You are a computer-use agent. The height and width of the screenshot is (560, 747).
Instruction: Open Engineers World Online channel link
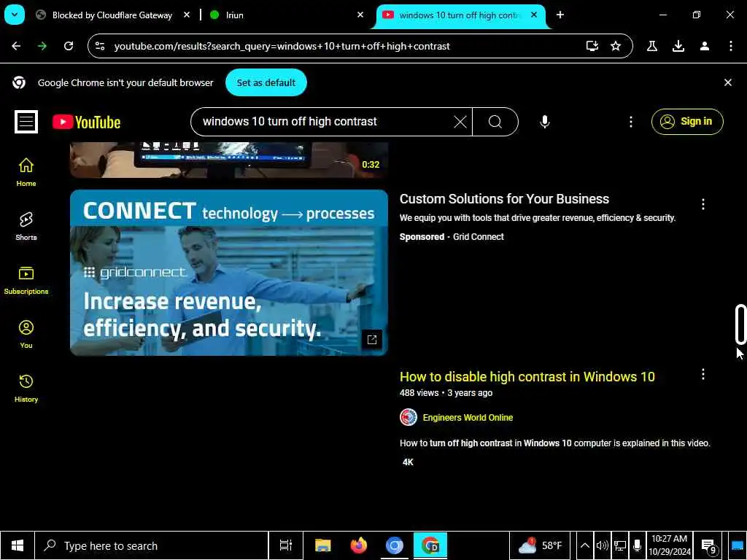(x=468, y=418)
